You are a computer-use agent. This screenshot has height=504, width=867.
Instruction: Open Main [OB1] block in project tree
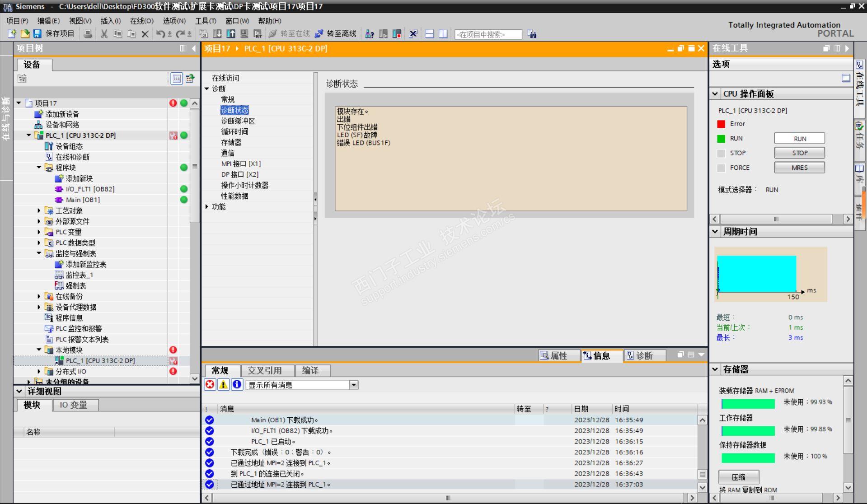(83, 200)
